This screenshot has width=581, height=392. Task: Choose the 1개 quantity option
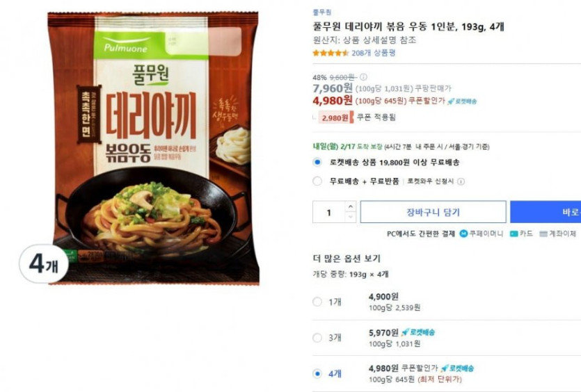[x=317, y=302]
